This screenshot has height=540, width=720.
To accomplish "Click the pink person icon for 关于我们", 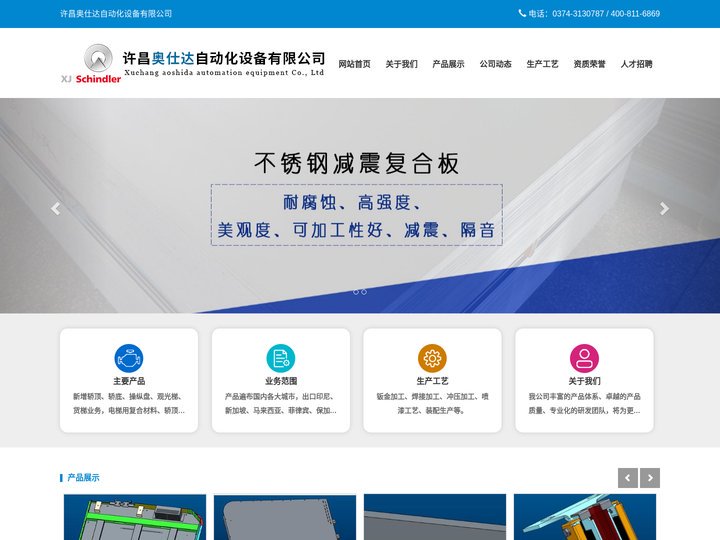I will tap(584, 358).
